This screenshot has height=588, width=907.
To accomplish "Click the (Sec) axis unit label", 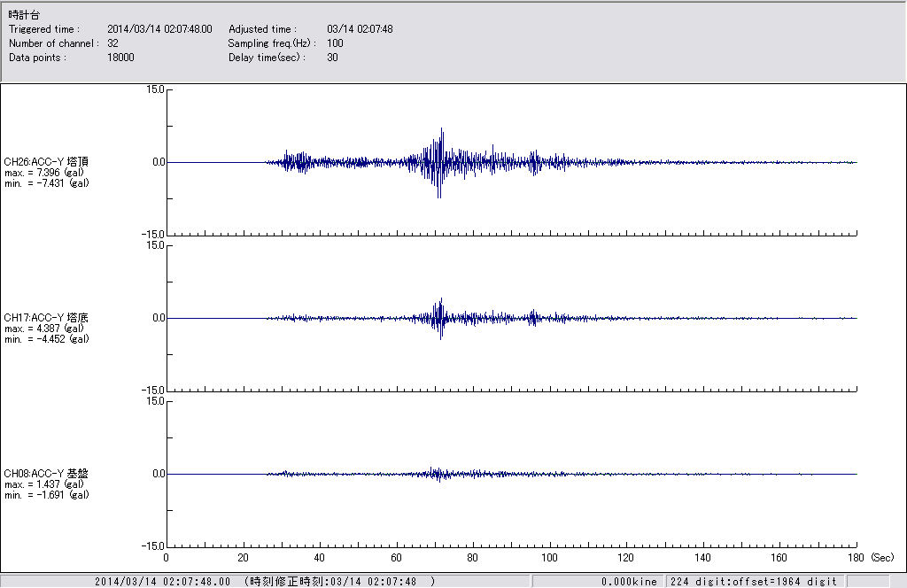I will pyautogui.click(x=883, y=558).
